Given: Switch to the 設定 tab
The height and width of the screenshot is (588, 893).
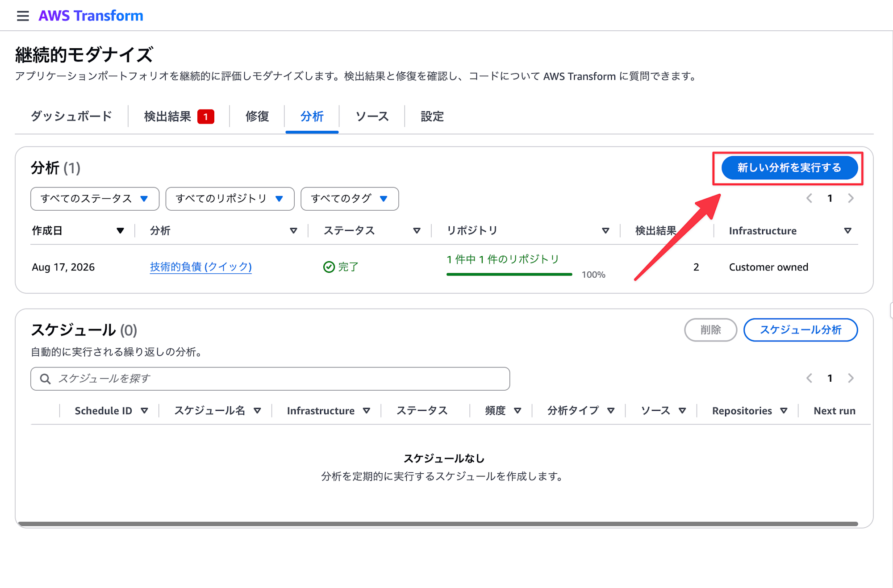Looking at the screenshot, I should 432,117.
